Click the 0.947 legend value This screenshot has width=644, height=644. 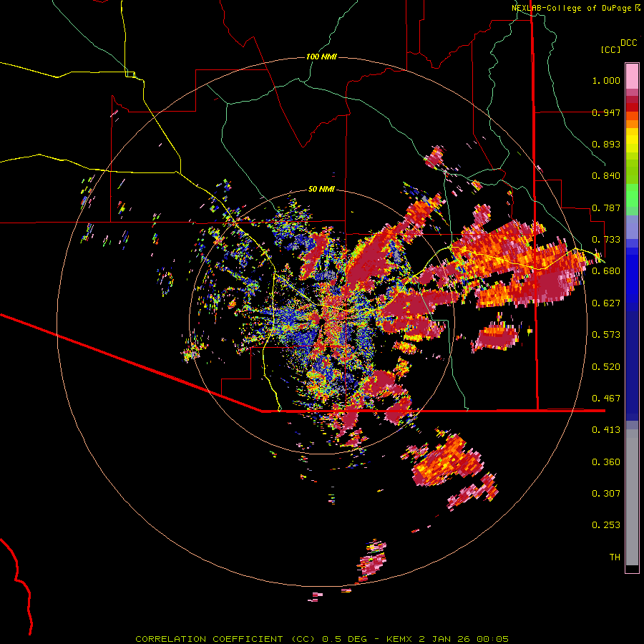(606, 112)
